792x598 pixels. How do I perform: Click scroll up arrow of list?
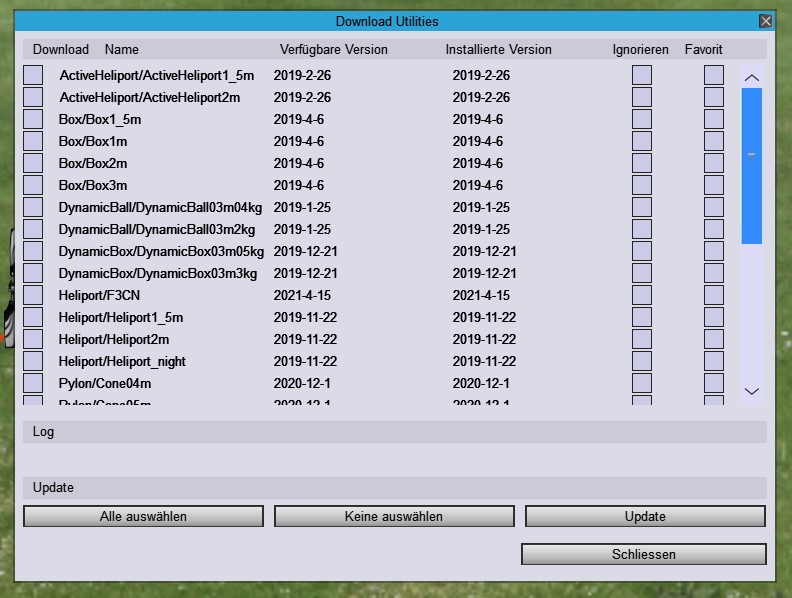click(752, 77)
